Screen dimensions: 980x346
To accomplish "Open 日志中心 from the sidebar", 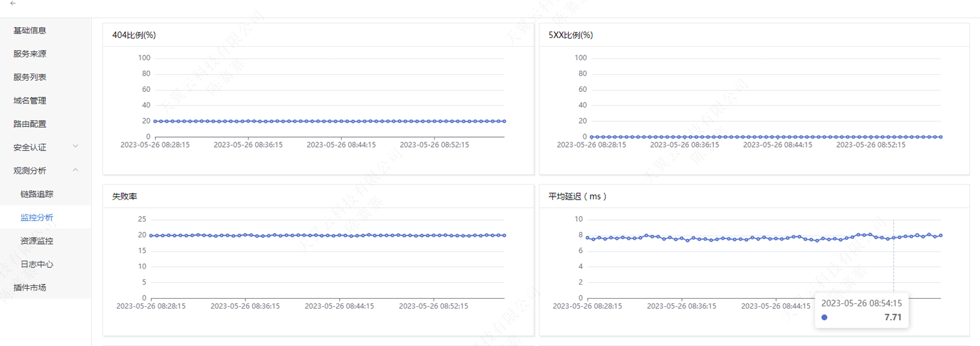I will pyautogui.click(x=37, y=265).
